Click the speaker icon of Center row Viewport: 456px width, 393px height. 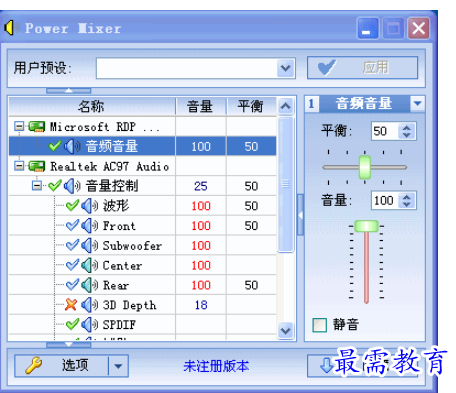point(89,265)
